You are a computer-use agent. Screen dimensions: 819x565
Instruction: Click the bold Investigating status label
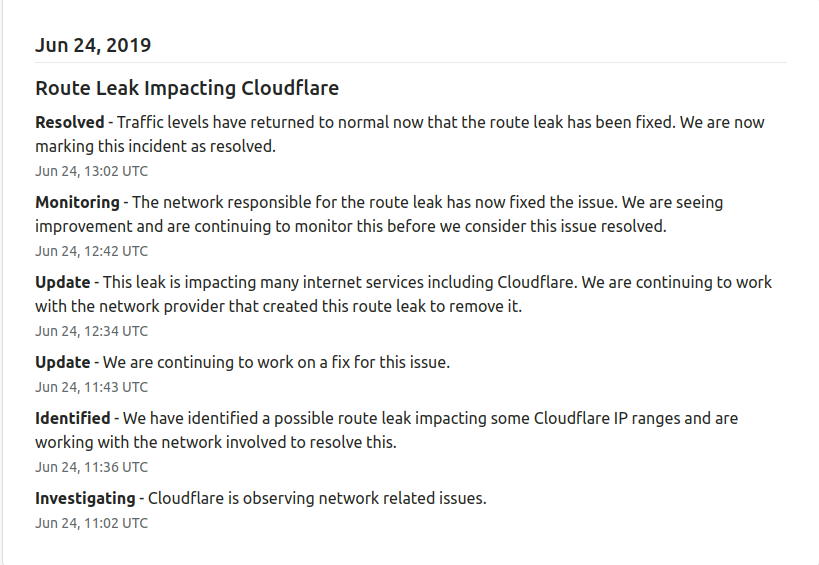(85, 499)
